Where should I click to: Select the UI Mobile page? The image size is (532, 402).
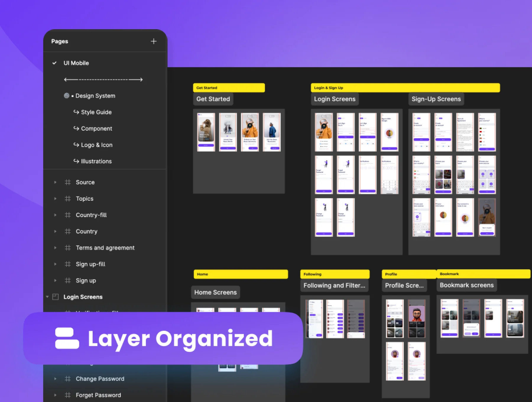[x=76, y=63]
